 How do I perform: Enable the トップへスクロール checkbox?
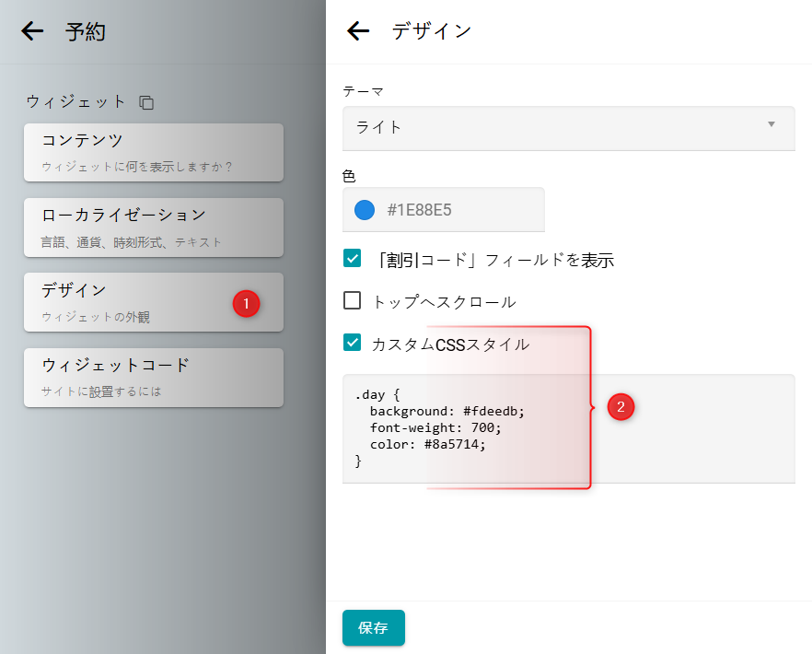pos(352,300)
